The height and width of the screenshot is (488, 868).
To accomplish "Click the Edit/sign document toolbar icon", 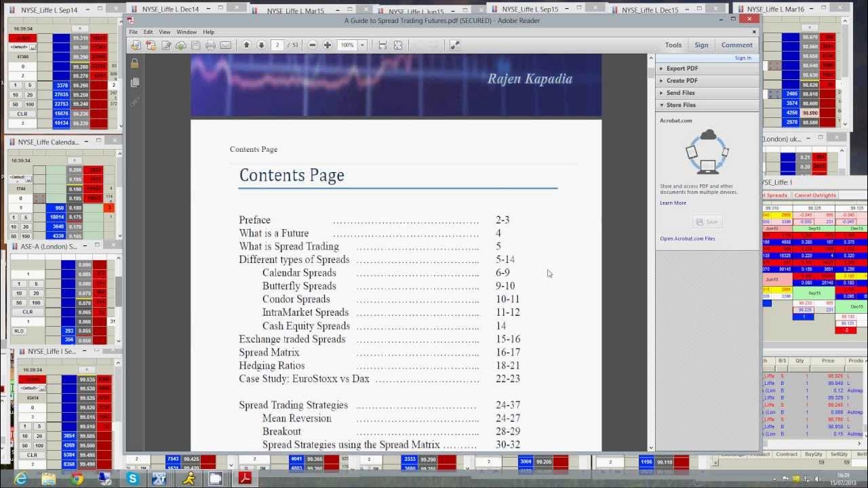I will click(x=166, y=45).
